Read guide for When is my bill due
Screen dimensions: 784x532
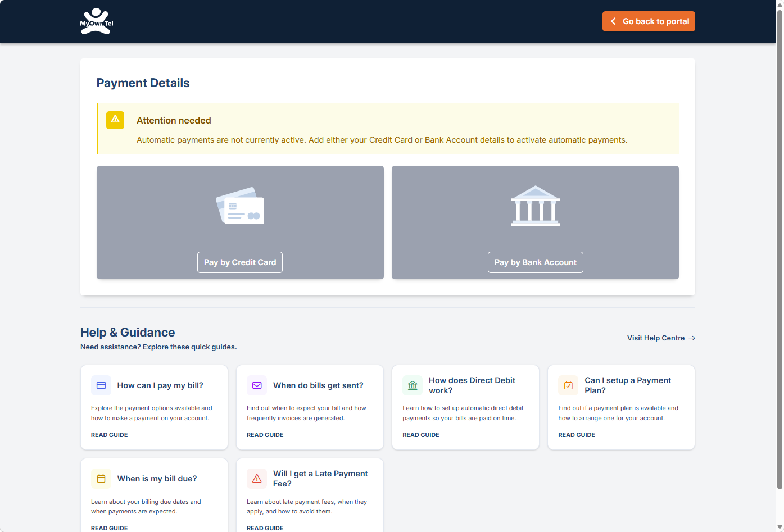110,528
